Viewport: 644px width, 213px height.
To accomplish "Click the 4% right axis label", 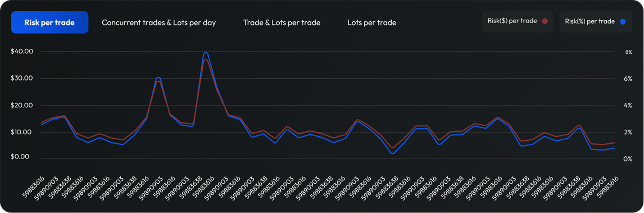I will (628, 106).
